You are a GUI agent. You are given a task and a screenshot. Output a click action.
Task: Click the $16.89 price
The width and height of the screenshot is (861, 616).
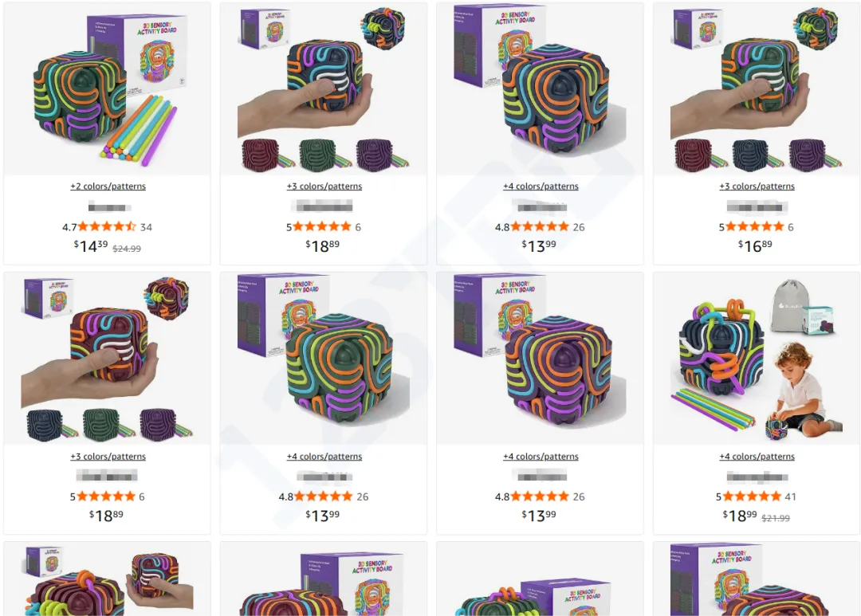point(755,245)
